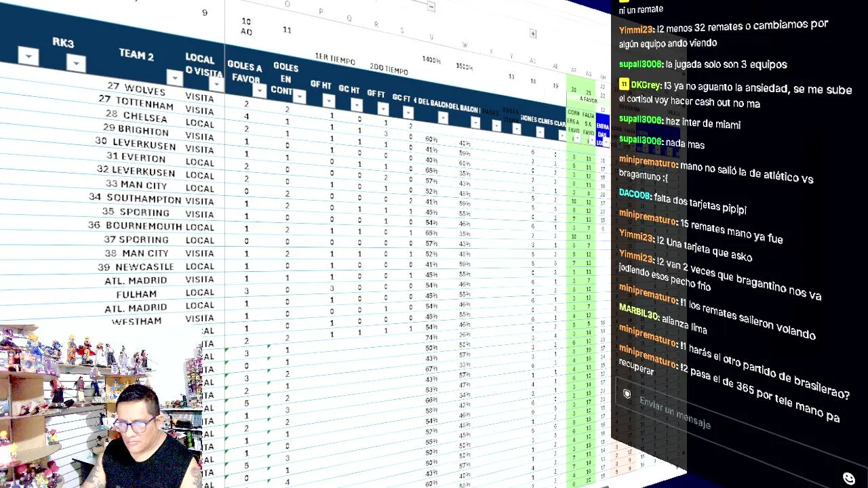Open the TEAM 2 column filter dropdown
868x488 pixels.
click(x=174, y=78)
